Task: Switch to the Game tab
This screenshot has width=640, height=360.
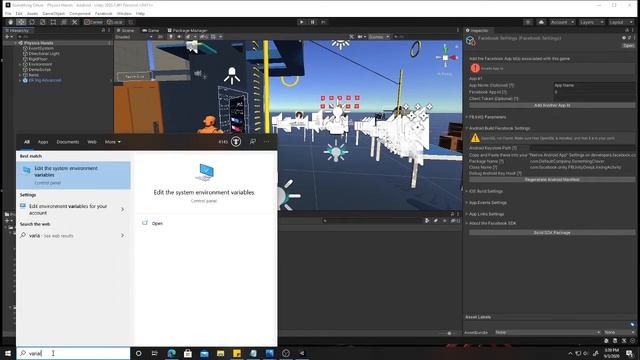Action: click(x=150, y=31)
